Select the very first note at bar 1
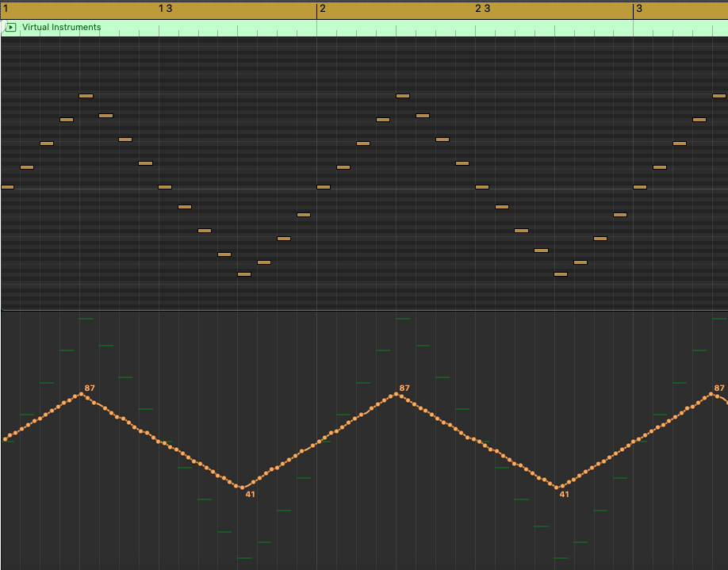Image resolution: width=728 pixels, height=570 pixels. 7,187
